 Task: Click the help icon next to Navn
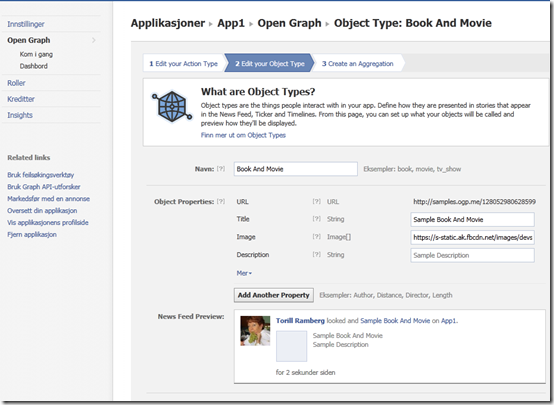point(221,169)
